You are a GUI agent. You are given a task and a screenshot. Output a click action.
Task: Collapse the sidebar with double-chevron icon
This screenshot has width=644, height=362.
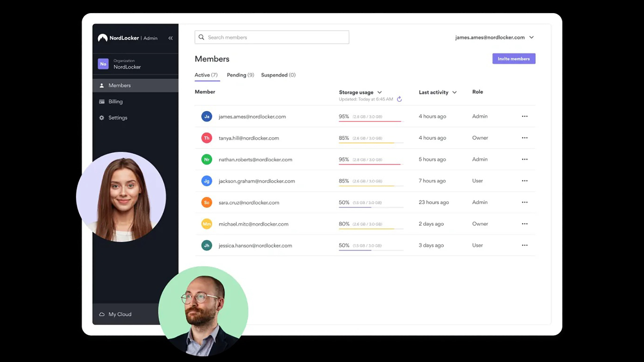click(x=170, y=38)
